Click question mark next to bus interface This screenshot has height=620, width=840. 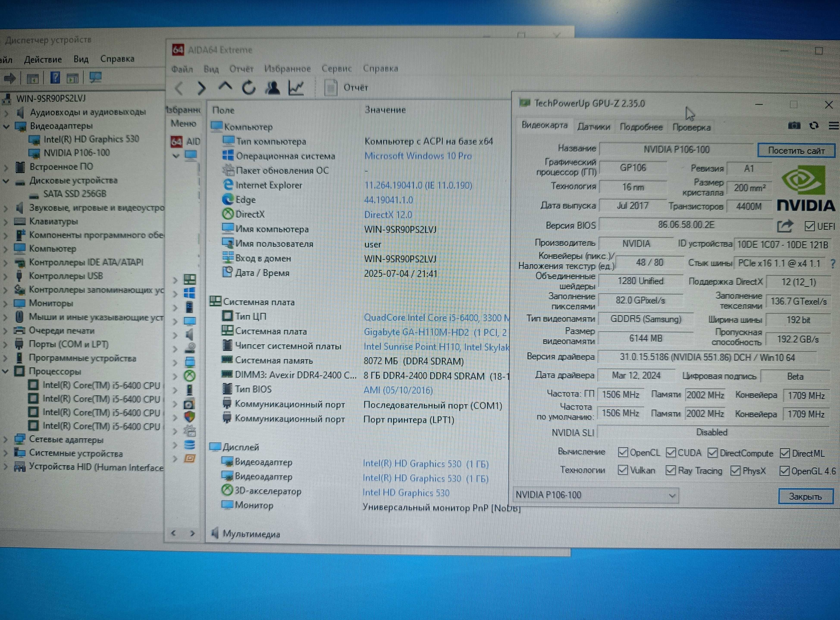[832, 264]
